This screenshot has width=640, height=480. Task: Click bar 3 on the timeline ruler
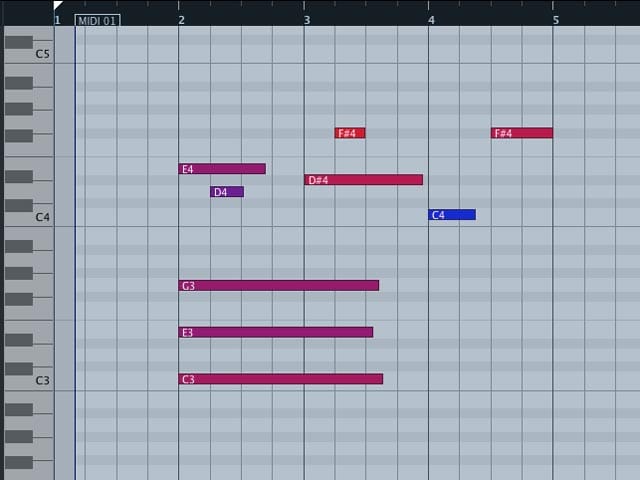(307, 20)
